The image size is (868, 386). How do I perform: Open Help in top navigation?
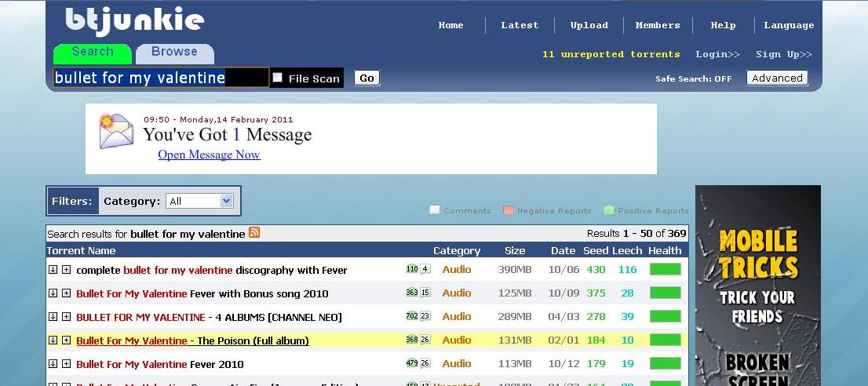pos(723,25)
